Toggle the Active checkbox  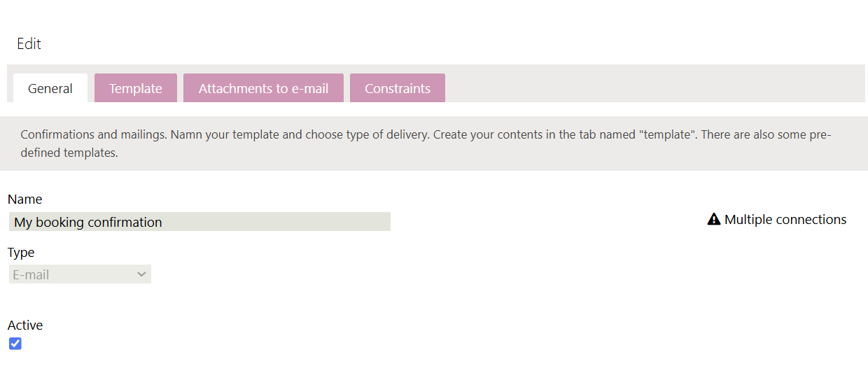(15, 344)
